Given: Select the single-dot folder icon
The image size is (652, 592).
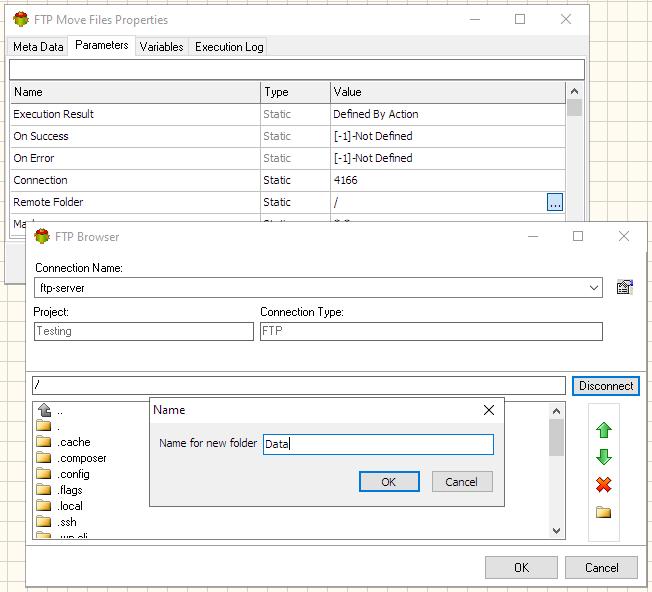Looking at the screenshot, I should [43, 425].
